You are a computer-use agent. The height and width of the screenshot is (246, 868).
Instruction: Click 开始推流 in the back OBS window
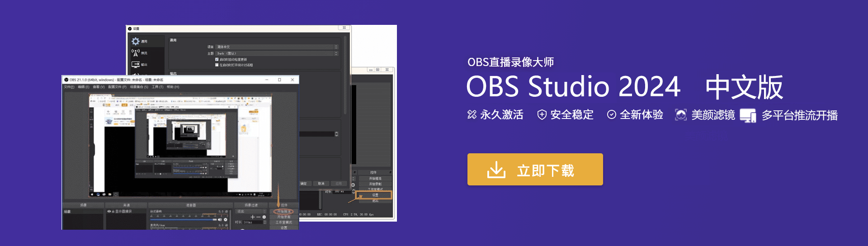pyautogui.click(x=375, y=178)
